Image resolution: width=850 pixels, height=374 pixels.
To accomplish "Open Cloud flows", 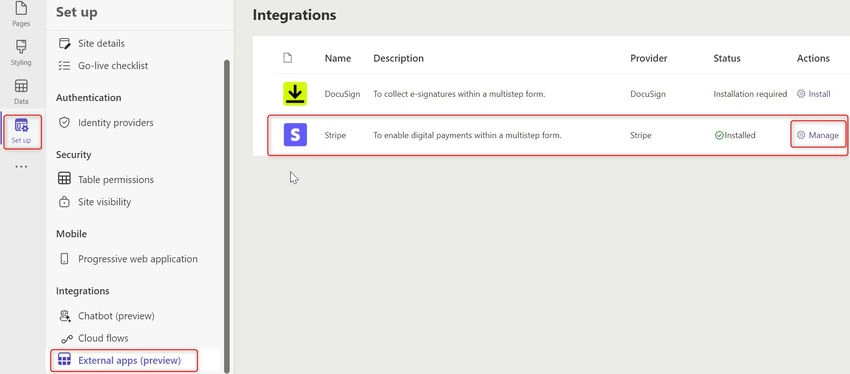I will (103, 338).
